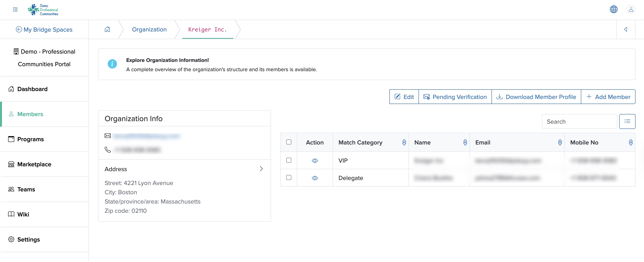Click 'Zip code: 02110' text

pos(125,211)
